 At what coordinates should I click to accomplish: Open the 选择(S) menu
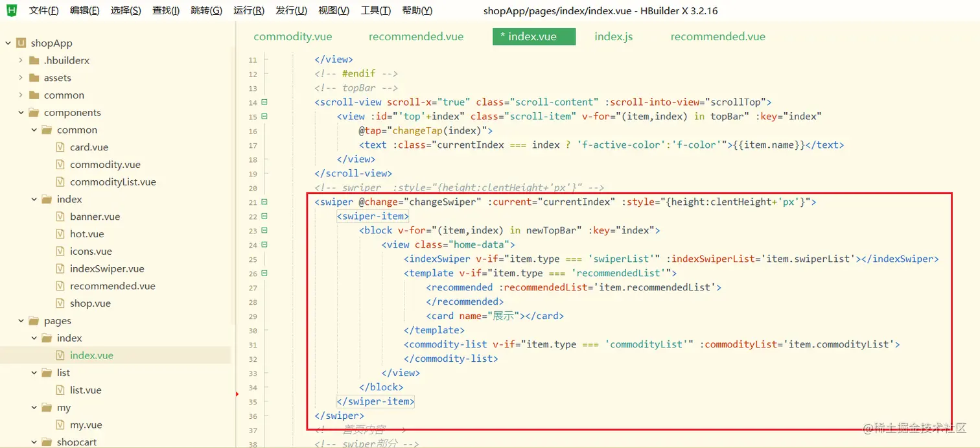[126, 10]
